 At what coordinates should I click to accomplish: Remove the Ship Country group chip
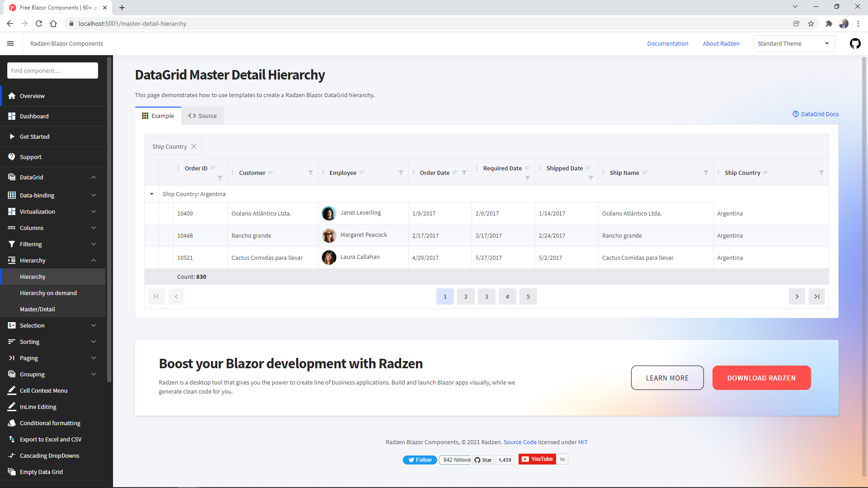pos(193,146)
